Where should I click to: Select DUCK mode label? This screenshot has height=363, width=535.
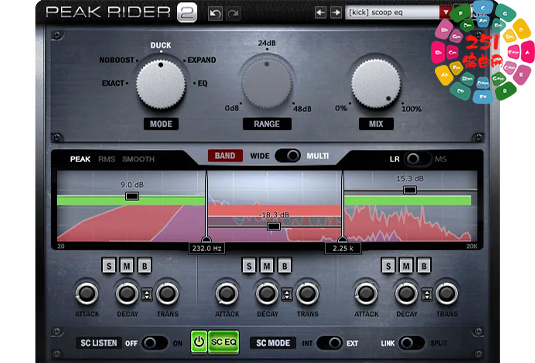pos(161,45)
